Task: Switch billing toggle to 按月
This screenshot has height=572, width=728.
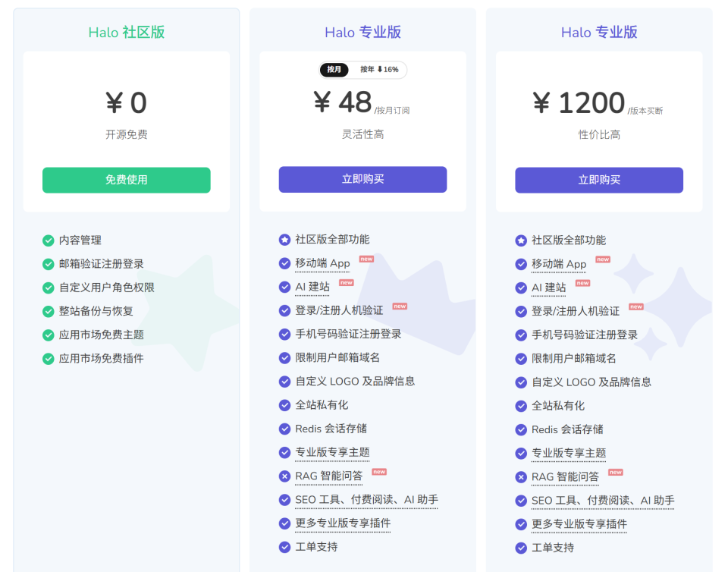Action: pyautogui.click(x=334, y=70)
